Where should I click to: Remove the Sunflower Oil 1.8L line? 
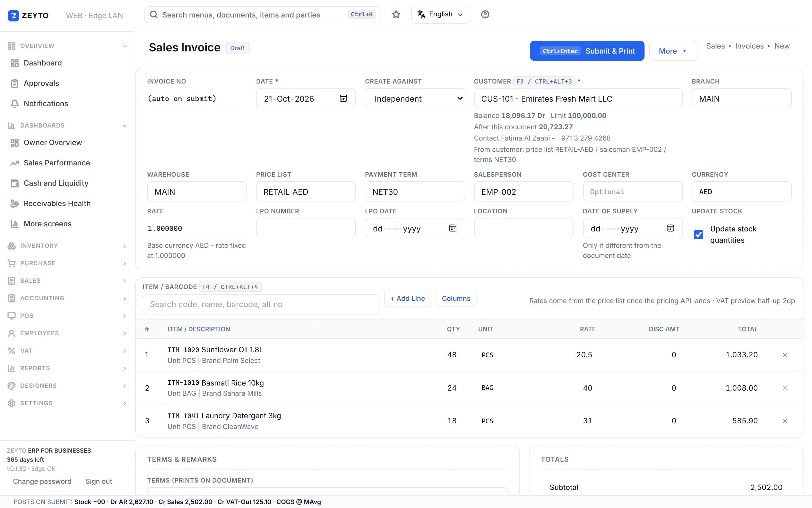(x=785, y=355)
